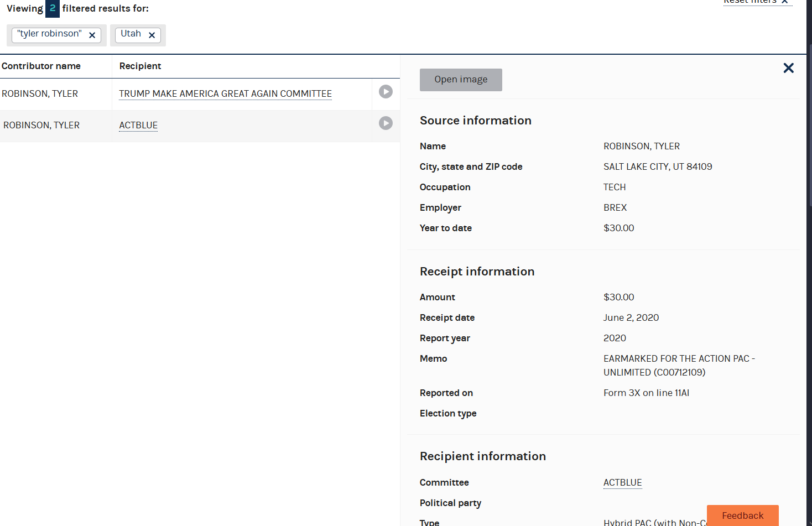
Task: Open TRUMP MAKE AMERICA GREAT AGAIN COMMITTEE link
Action: click(225, 94)
